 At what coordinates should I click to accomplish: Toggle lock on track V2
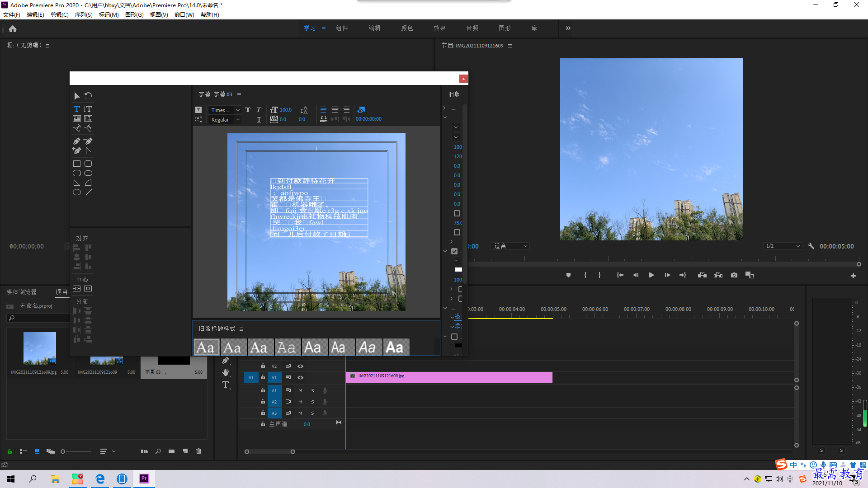tap(263, 366)
